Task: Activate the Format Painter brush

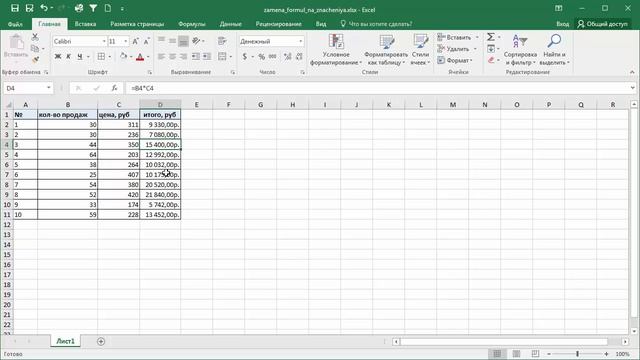Action: tap(36, 60)
